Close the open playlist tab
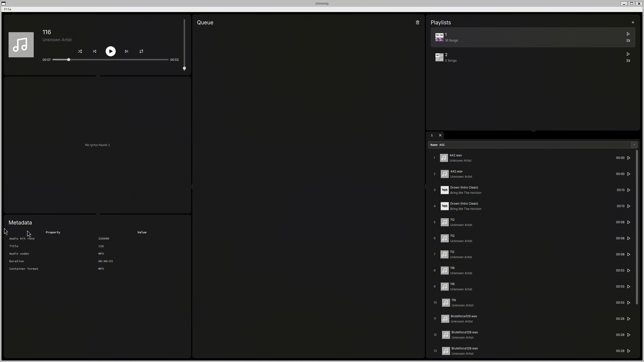Image resolution: width=644 pixels, height=362 pixels. (440, 135)
